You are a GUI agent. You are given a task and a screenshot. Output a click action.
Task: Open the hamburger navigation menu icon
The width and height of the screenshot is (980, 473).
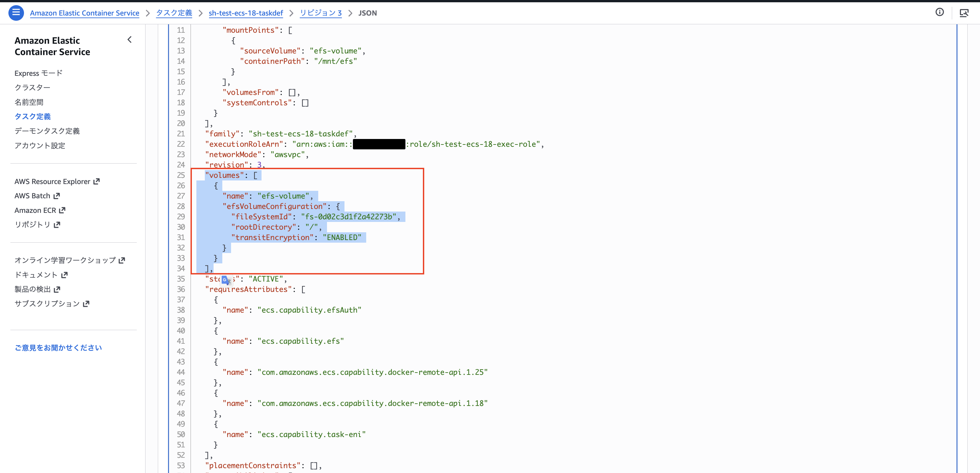click(16, 13)
